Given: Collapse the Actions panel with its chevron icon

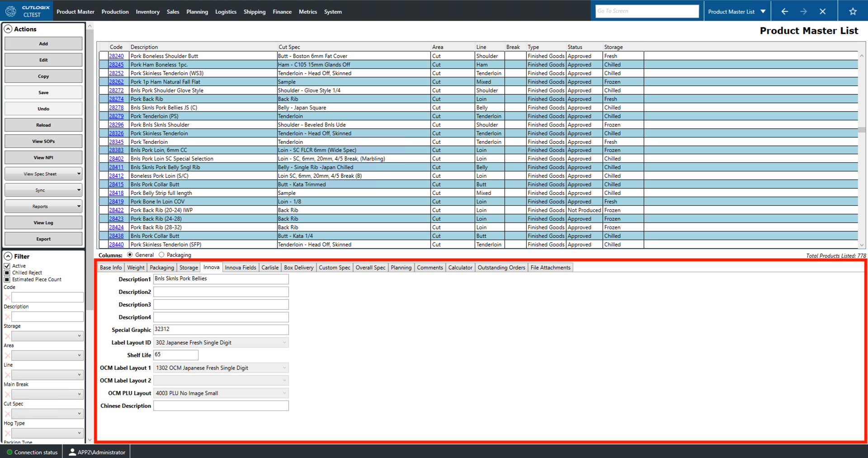Looking at the screenshot, I should [8, 29].
